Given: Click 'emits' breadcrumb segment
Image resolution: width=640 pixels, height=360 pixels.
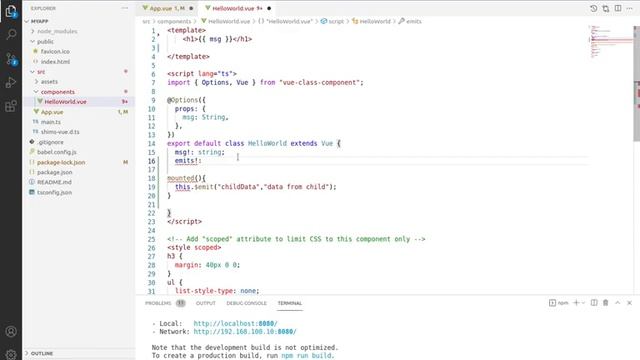Looking at the screenshot, I should [x=413, y=21].
